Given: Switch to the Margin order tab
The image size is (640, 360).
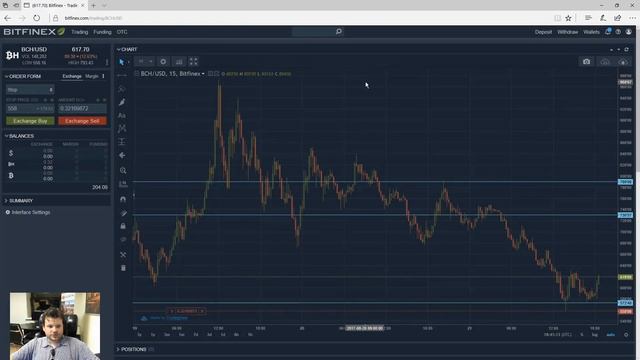Looking at the screenshot, I should coord(92,76).
